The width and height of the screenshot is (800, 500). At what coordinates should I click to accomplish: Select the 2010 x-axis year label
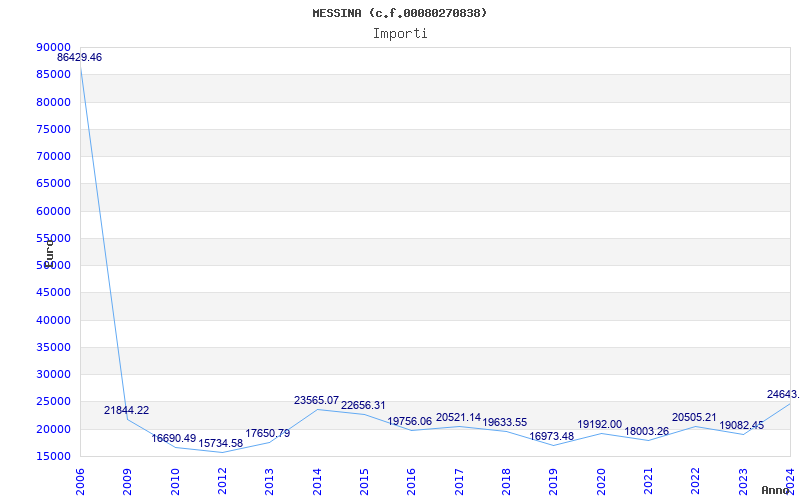pyautogui.click(x=175, y=482)
